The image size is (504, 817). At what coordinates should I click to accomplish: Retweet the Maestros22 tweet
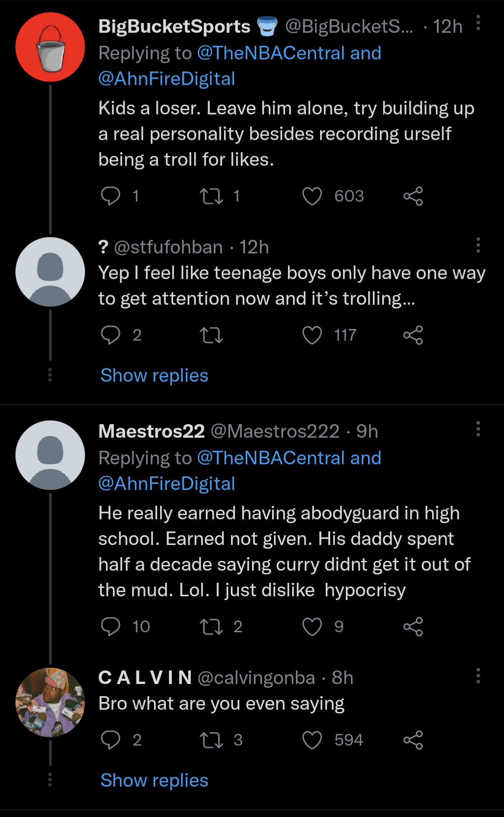pos(211,627)
